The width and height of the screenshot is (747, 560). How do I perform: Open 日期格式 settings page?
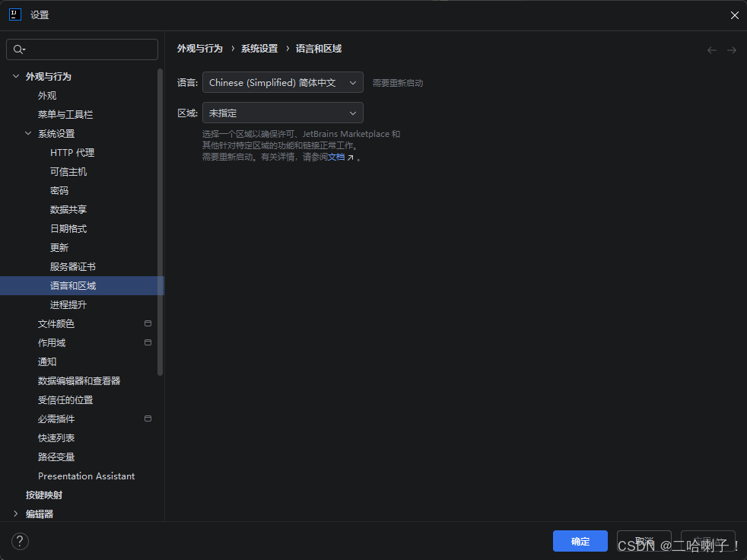click(x=68, y=229)
